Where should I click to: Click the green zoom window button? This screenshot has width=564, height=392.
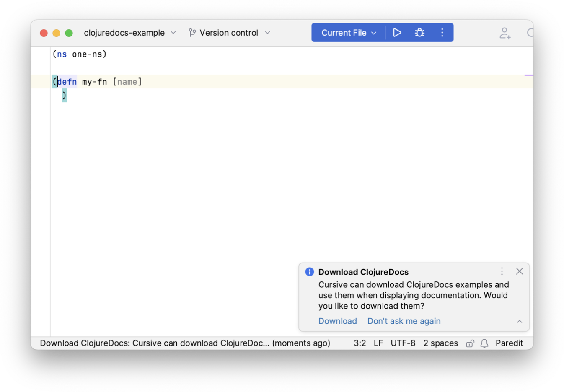click(x=69, y=33)
